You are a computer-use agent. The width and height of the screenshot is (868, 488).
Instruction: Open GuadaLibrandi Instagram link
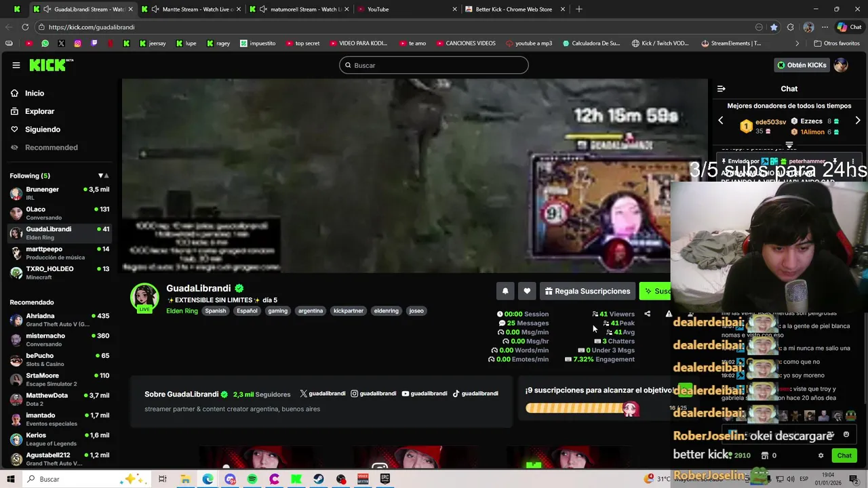[x=374, y=394]
